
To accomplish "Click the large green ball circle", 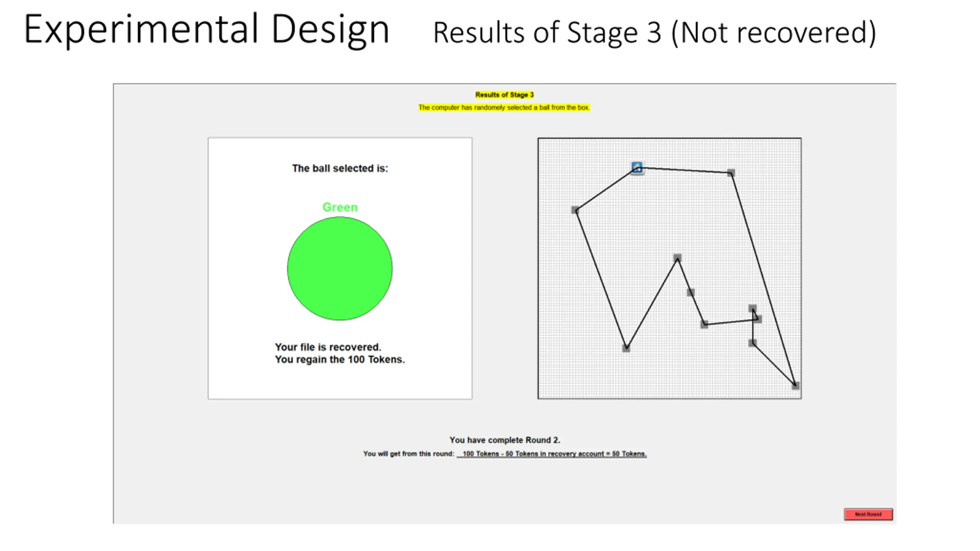I will [340, 269].
